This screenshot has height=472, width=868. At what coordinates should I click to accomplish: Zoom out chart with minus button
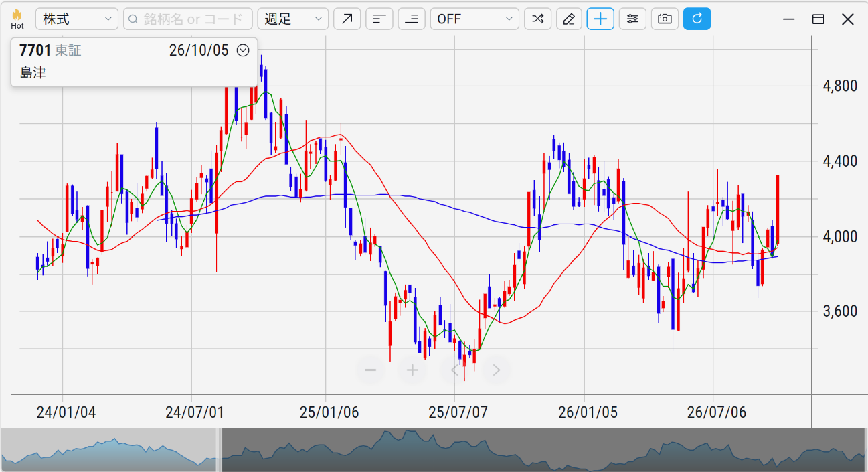pos(370,370)
